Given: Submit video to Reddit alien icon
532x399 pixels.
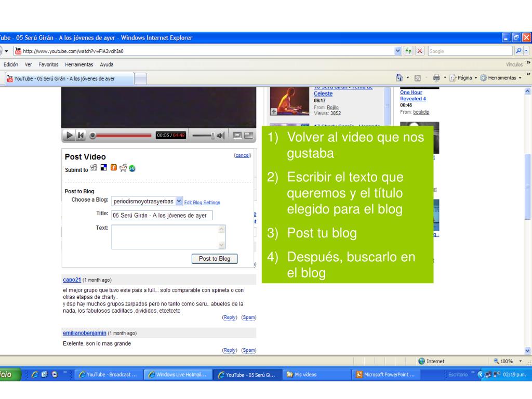Looking at the screenshot, I should click(123, 168).
